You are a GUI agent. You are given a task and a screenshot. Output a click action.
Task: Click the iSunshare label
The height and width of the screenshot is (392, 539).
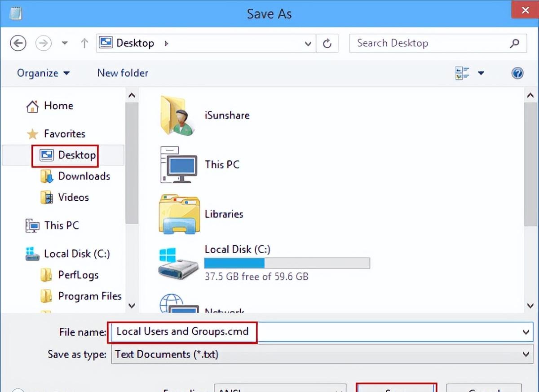(227, 115)
